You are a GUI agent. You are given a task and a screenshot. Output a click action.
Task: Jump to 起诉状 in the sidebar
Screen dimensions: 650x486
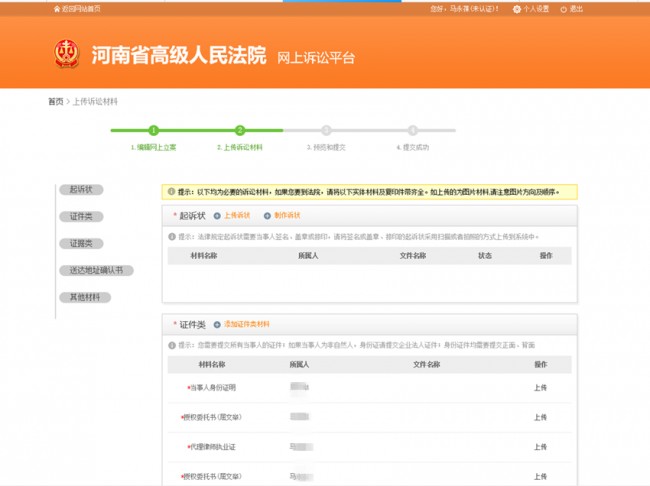coord(81,190)
